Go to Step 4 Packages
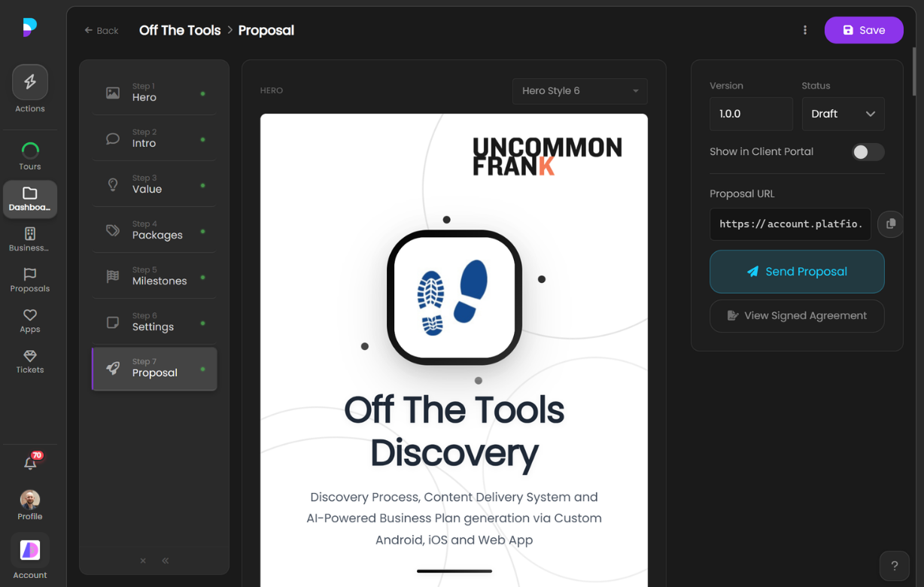This screenshot has width=924, height=587. [x=154, y=230]
